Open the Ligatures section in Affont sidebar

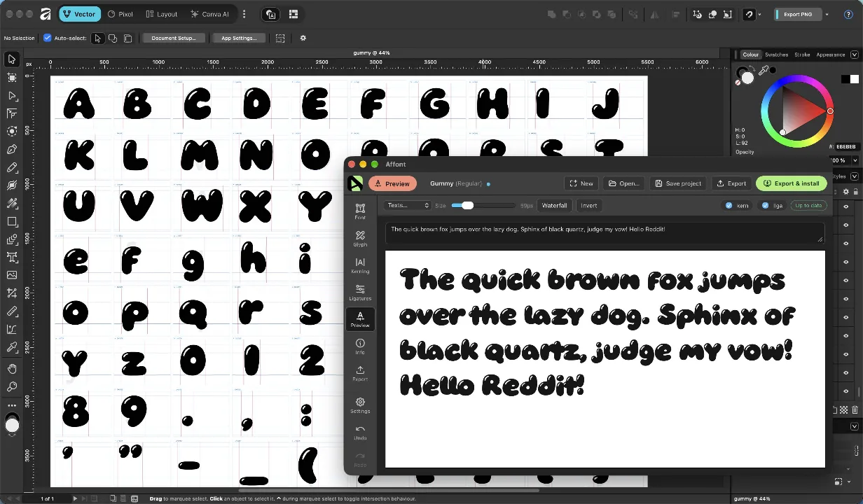pos(360,293)
